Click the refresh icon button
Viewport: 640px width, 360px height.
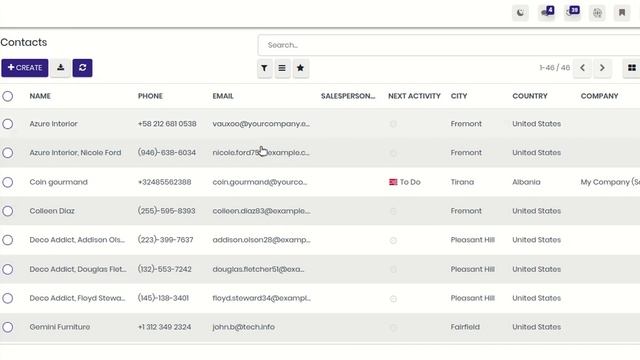[82, 68]
